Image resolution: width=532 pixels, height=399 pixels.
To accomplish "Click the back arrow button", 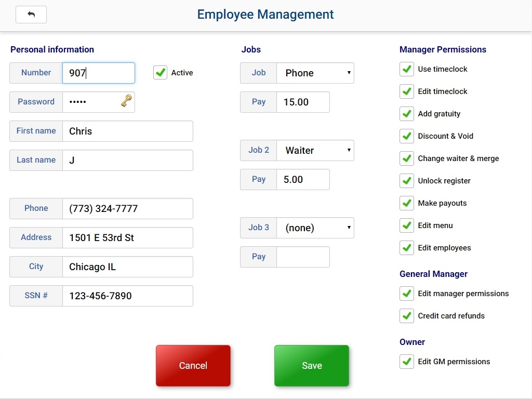I will click(x=31, y=15).
